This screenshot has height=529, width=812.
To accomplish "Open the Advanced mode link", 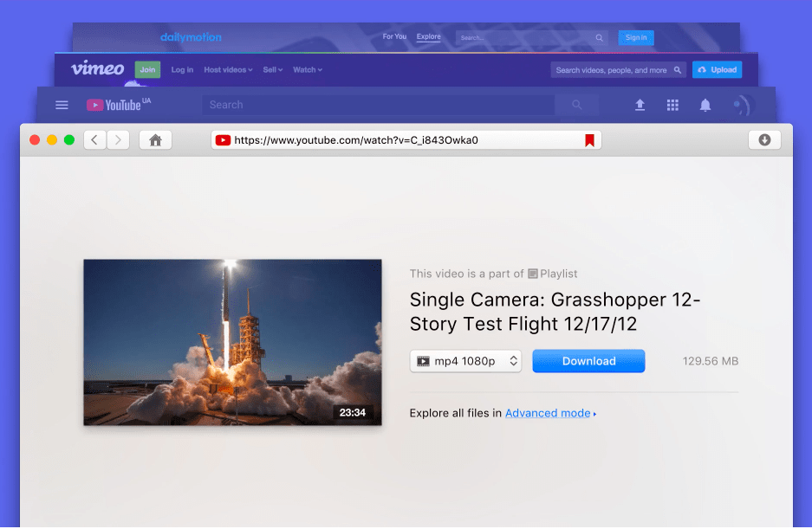I will (548, 413).
